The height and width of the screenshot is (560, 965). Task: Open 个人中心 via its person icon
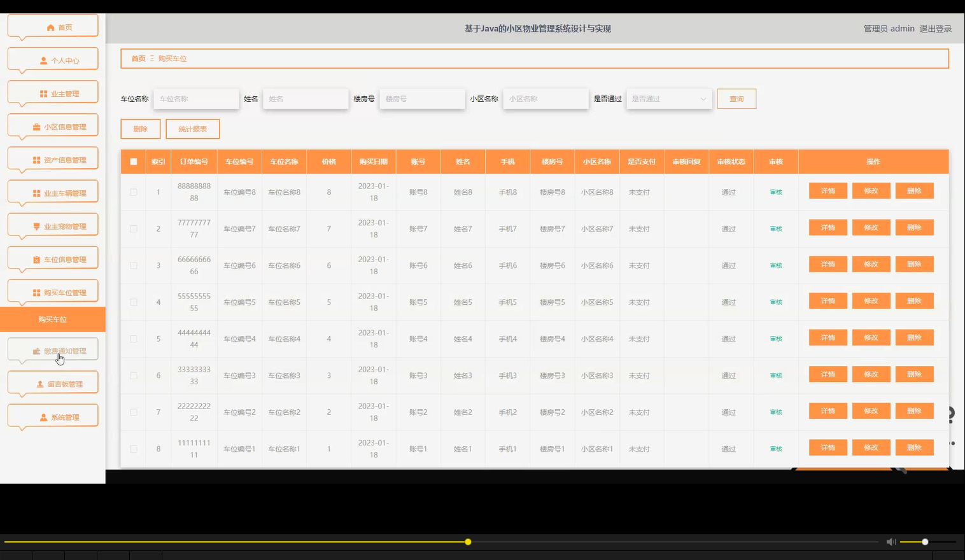coord(44,60)
